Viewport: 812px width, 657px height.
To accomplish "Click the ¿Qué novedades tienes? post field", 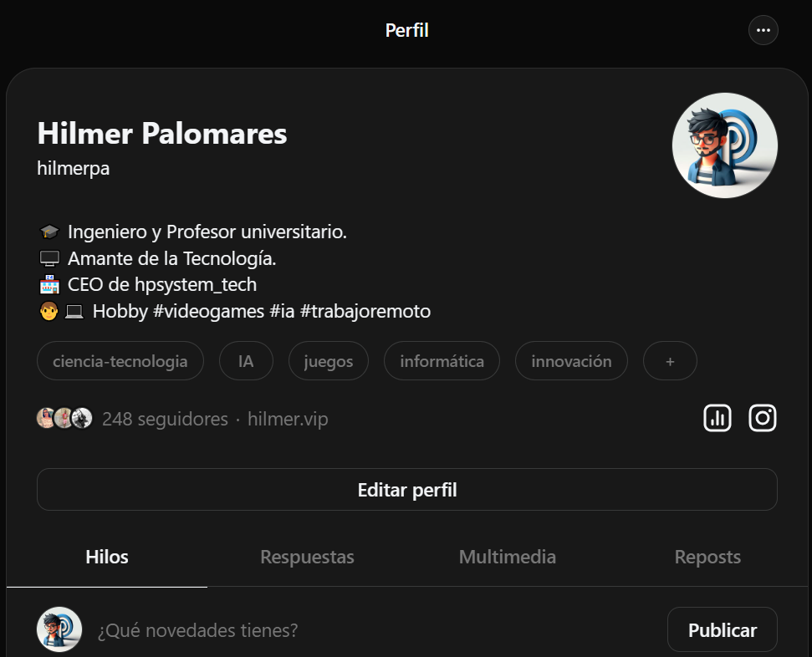I will coord(199,629).
